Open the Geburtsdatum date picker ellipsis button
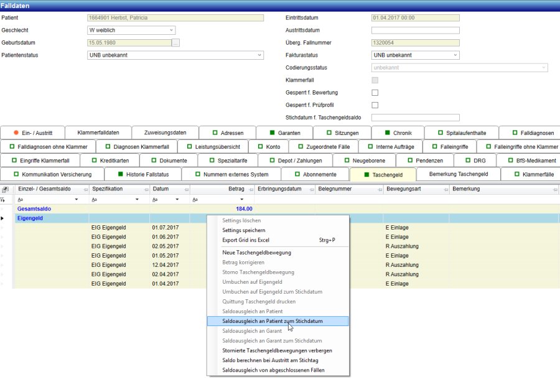The width and height of the screenshot is (560, 392). click(x=175, y=43)
